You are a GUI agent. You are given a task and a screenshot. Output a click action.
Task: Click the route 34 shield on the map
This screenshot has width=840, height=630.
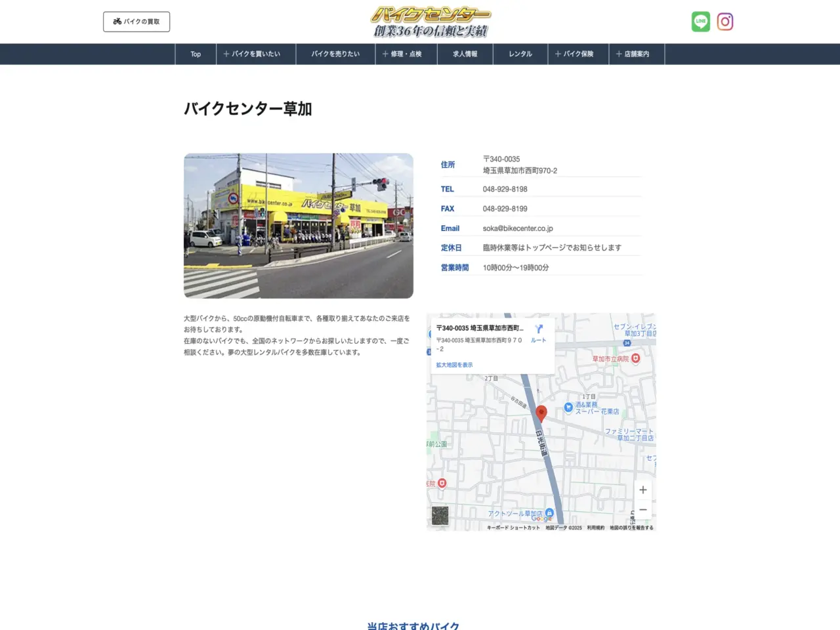[626, 343]
